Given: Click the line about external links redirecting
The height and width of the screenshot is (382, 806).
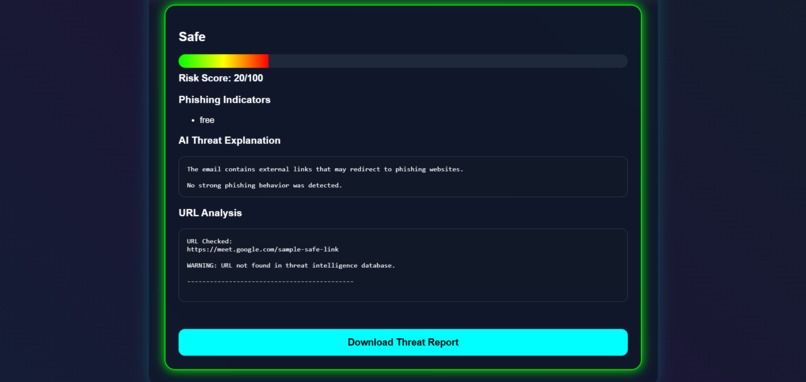Looking at the screenshot, I should tap(325, 169).
